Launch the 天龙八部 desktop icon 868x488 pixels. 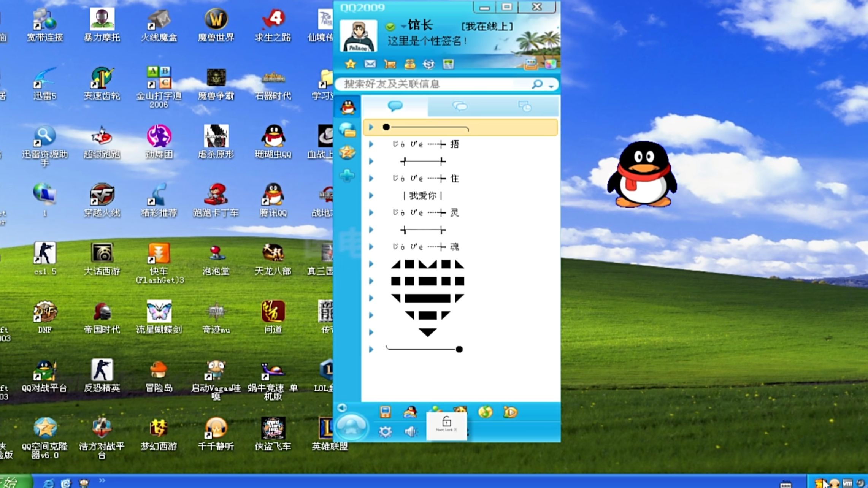pos(273,258)
